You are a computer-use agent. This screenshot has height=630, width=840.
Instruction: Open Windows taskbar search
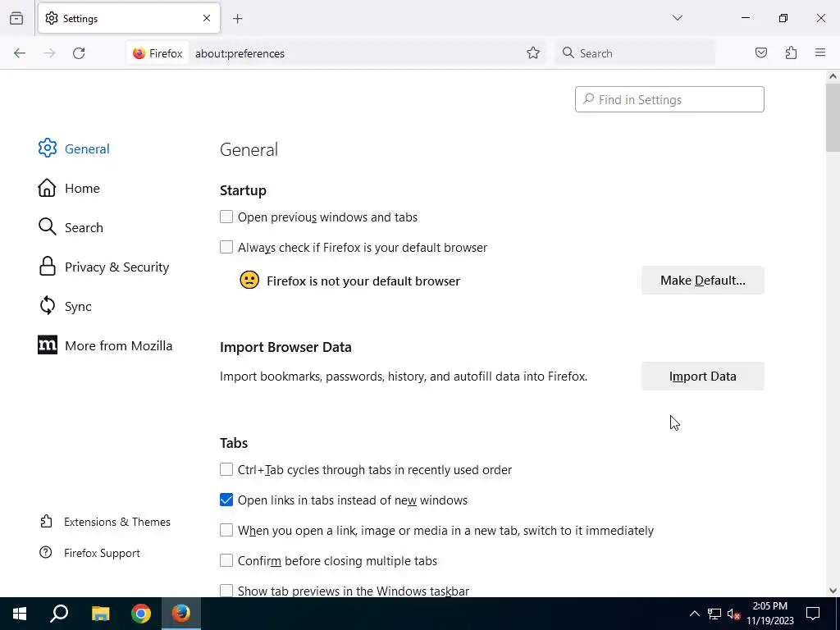59,614
